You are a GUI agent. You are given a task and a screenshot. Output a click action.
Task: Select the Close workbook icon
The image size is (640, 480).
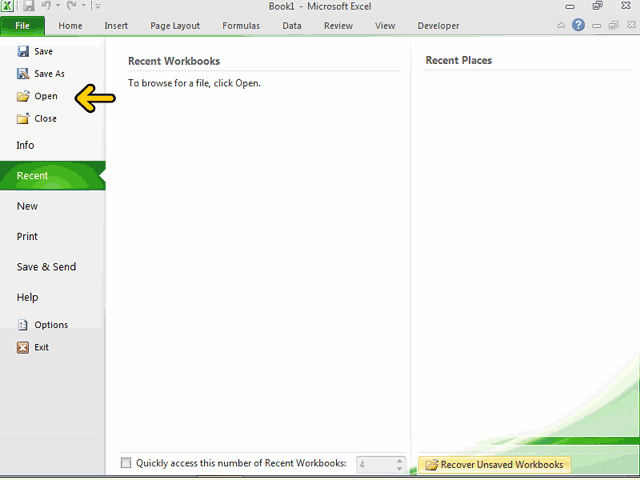[x=23, y=118]
